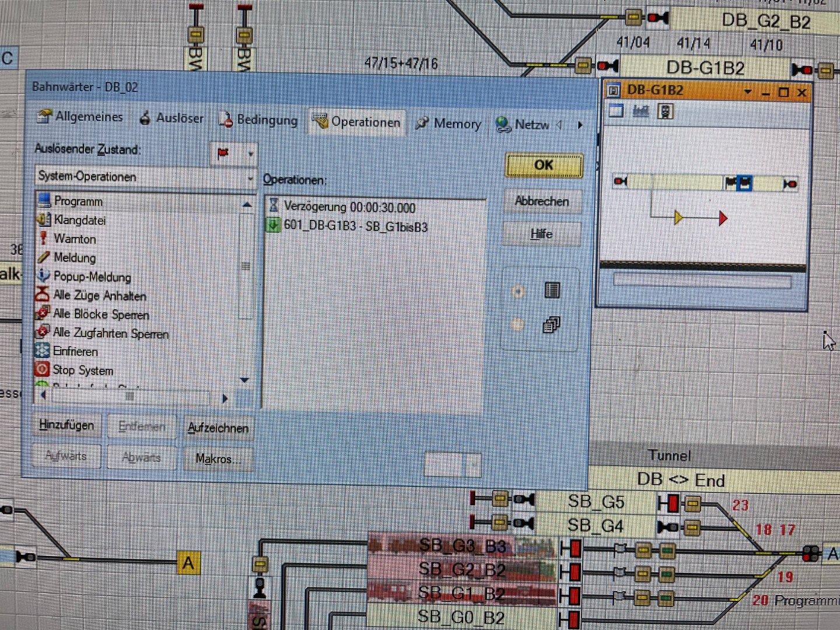Select the Popup-Meldung operation

(x=92, y=277)
